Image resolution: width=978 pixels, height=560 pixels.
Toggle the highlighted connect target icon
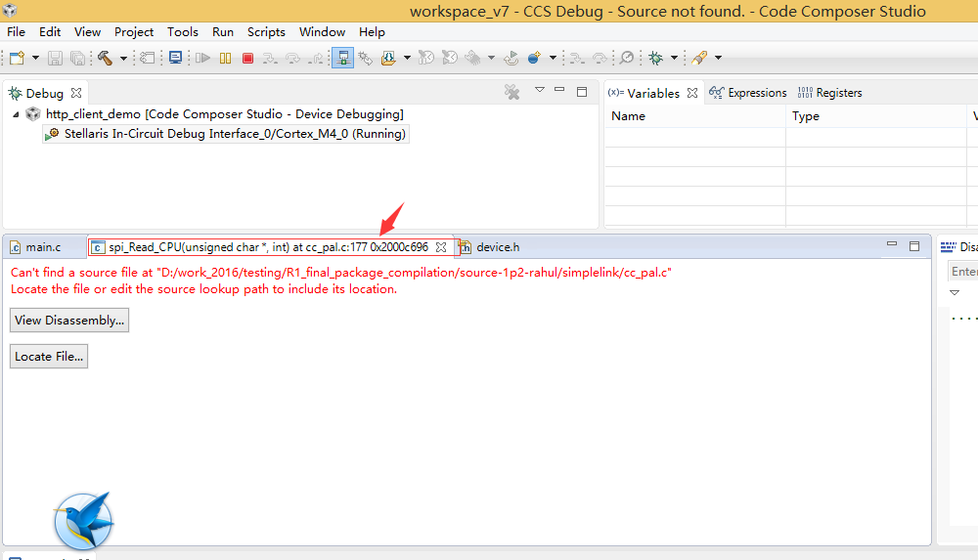pos(342,58)
